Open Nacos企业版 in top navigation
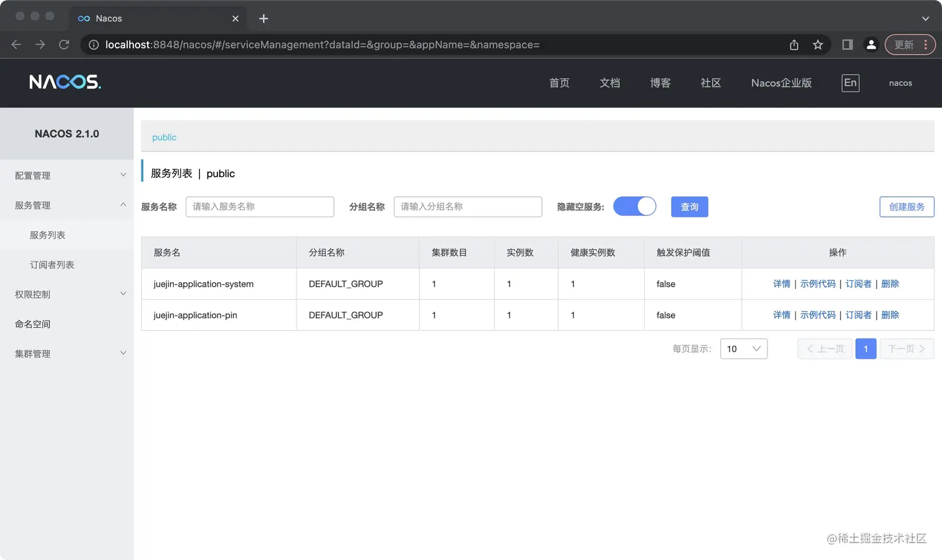This screenshot has width=942, height=560. click(781, 83)
